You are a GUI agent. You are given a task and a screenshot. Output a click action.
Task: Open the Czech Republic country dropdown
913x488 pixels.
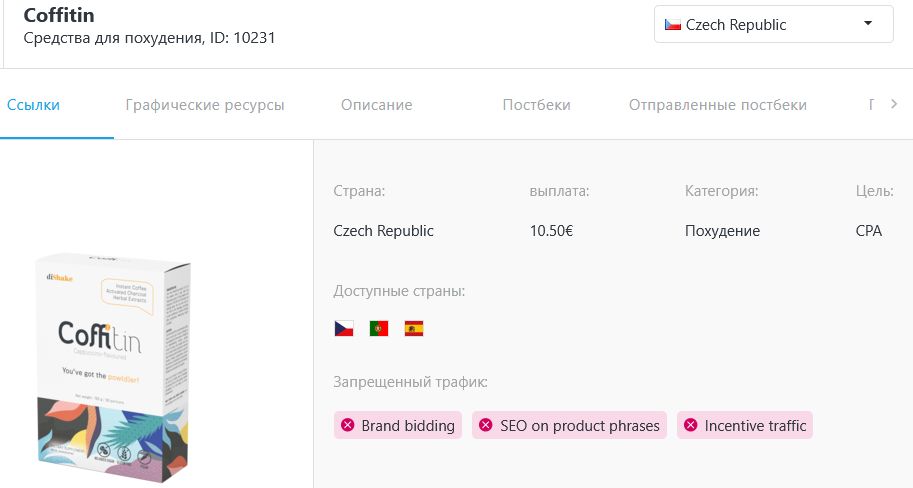click(x=772, y=24)
